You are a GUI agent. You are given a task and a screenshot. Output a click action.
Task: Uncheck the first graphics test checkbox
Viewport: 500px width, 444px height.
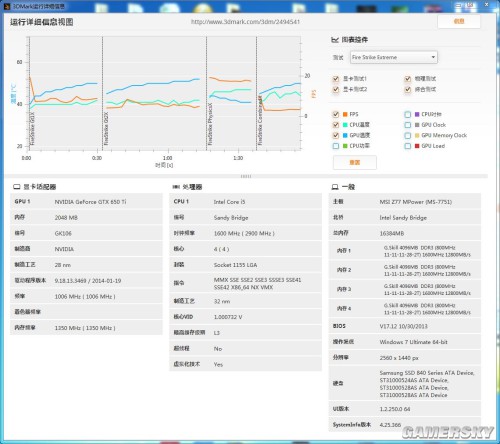(336, 79)
